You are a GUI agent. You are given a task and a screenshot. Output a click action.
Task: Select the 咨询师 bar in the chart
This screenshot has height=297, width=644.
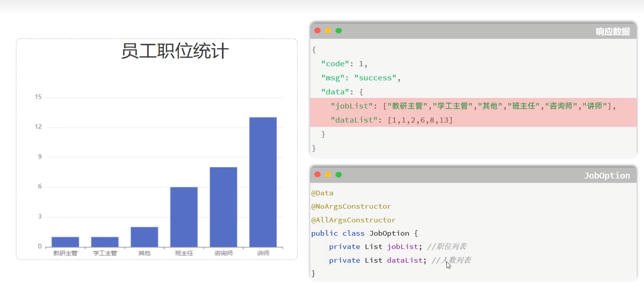pyautogui.click(x=223, y=207)
